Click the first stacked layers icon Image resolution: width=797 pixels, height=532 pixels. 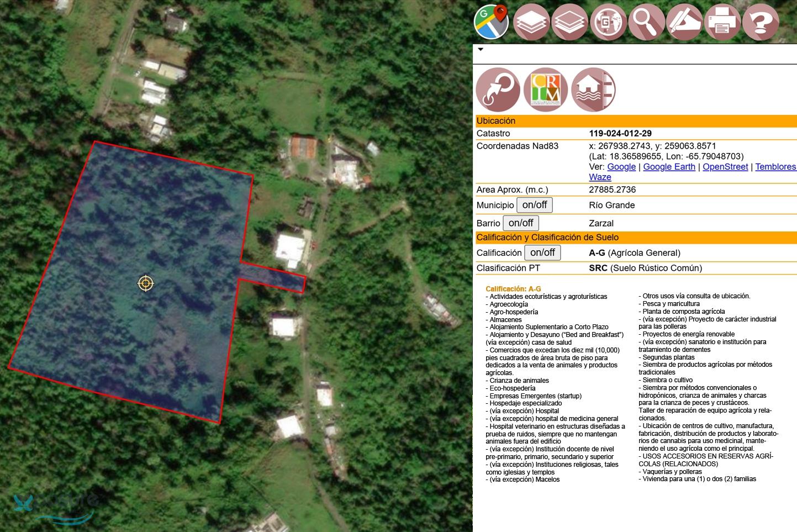(x=531, y=22)
